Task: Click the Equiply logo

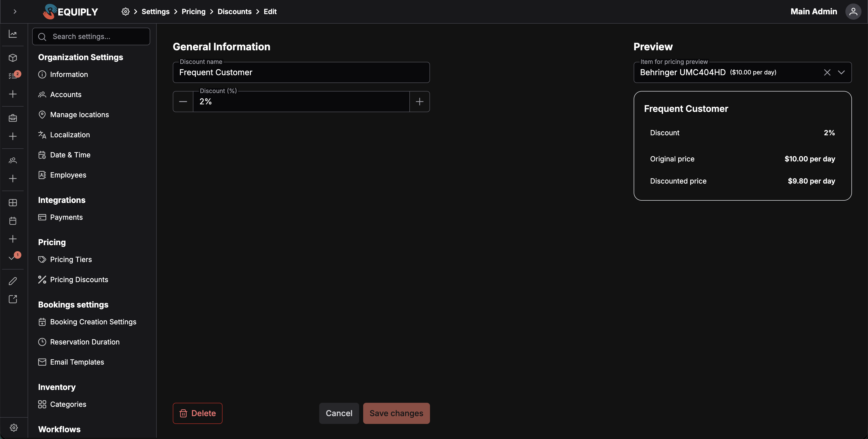Action: [70, 12]
